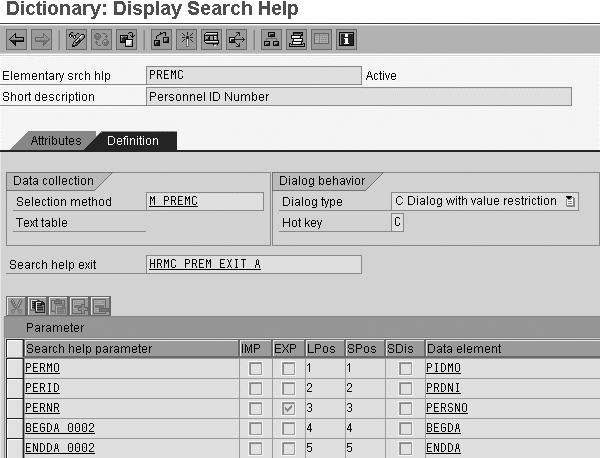This screenshot has height=458, width=600.
Task: Click the Where-Used List icon
Action: (212, 39)
